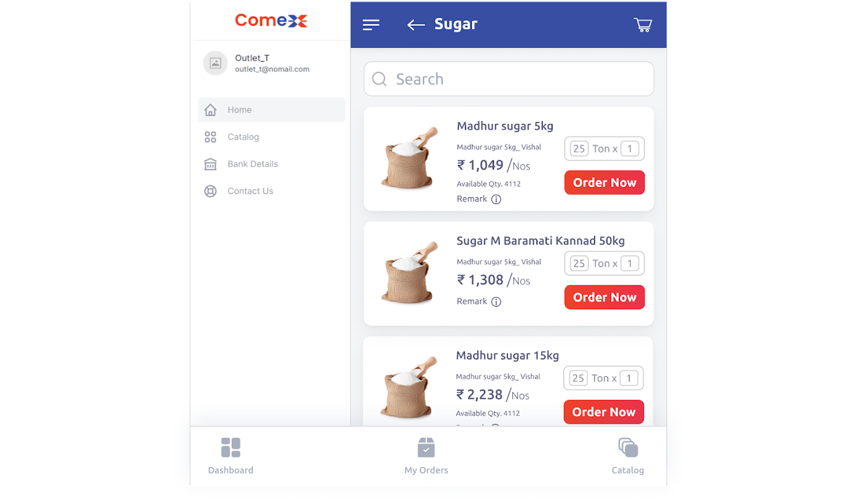Image resolution: width=860 pixels, height=504 pixels.
Task: Click the Outlet_T profile avatar
Action: [x=215, y=63]
